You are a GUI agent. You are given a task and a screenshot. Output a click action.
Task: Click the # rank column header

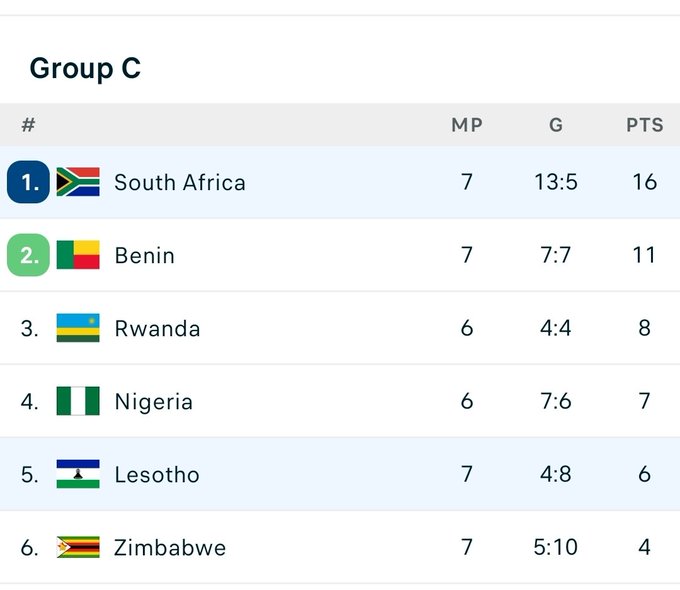tap(28, 125)
